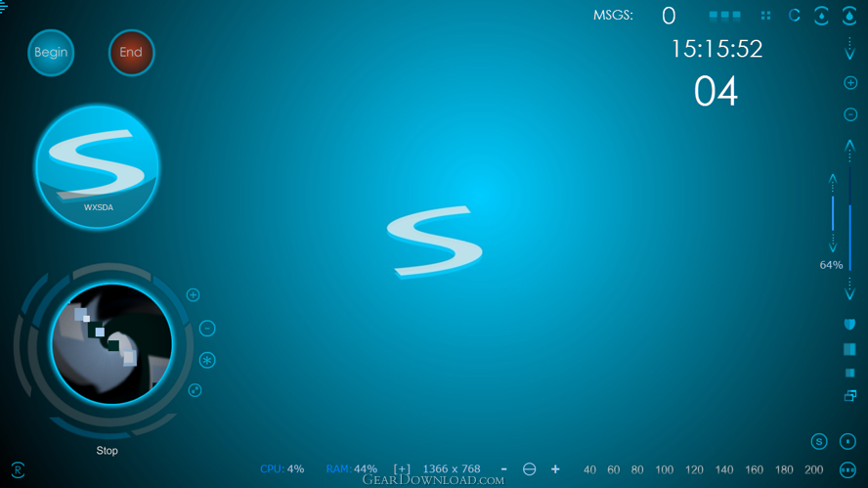Click the plus icon beside camera preview
Viewport: 868px width, 488px height.
pyautogui.click(x=193, y=294)
